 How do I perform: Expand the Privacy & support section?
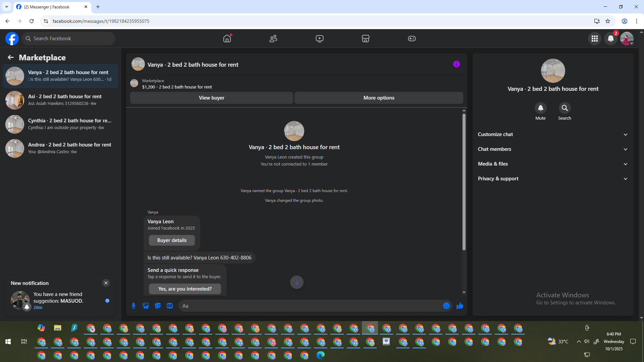pyautogui.click(x=553, y=179)
